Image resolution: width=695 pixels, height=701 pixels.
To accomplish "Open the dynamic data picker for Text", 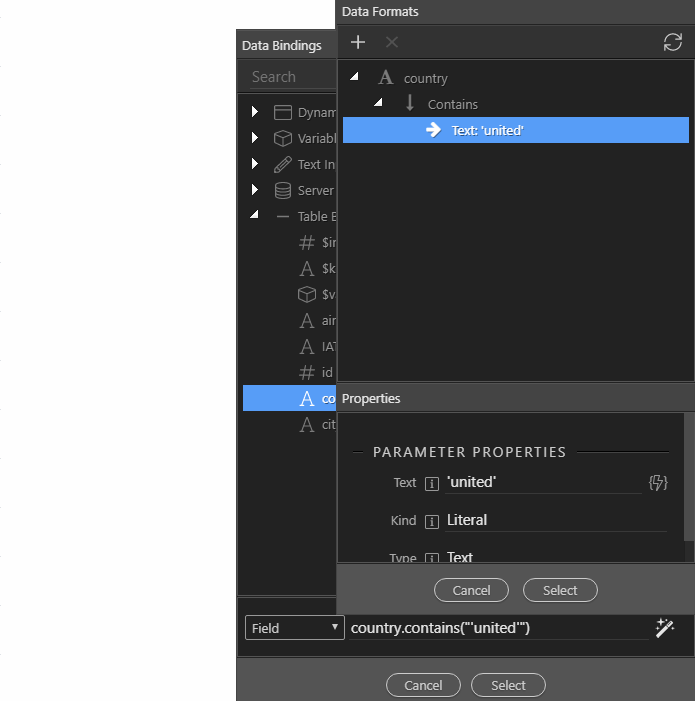I will [x=658, y=483].
